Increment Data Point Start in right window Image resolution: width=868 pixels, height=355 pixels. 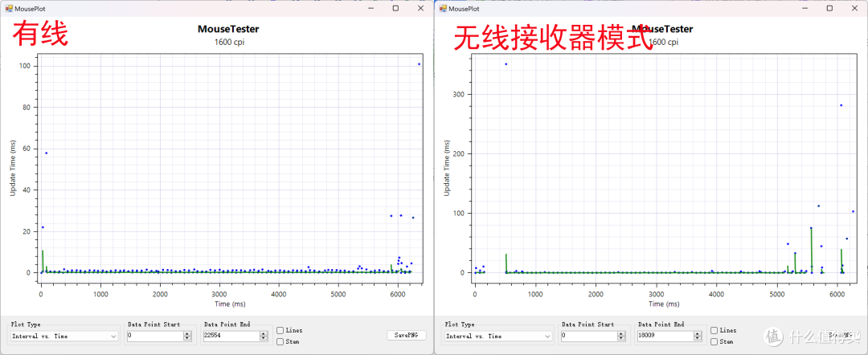point(621,333)
